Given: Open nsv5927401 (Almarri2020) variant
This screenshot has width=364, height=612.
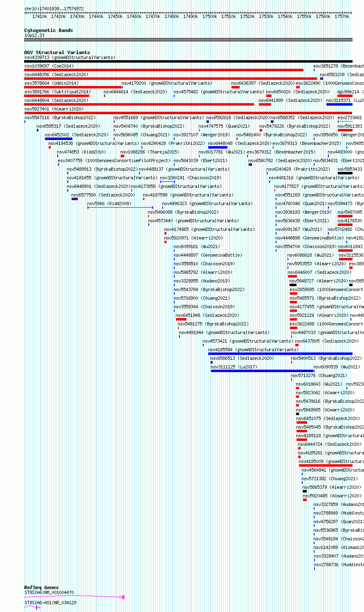Looking at the screenshot, I should click(54, 109).
